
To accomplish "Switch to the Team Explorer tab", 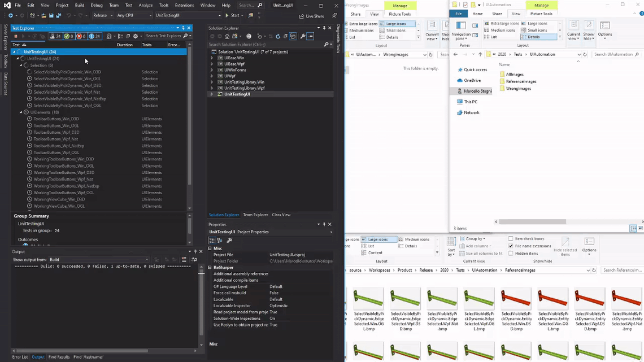I will click(255, 215).
